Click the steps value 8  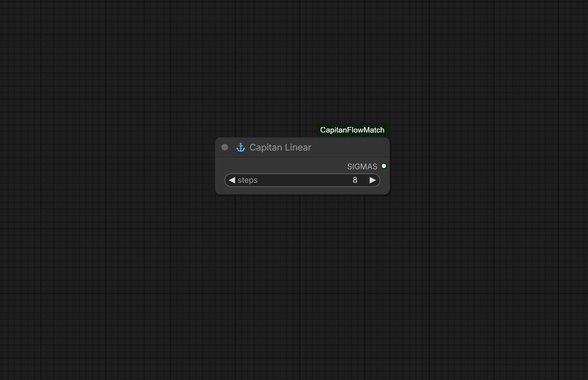(355, 180)
